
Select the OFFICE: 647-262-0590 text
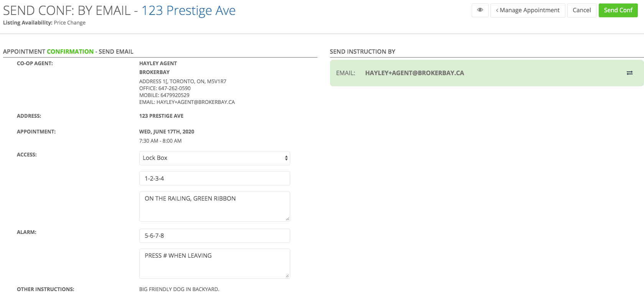pyautogui.click(x=165, y=88)
